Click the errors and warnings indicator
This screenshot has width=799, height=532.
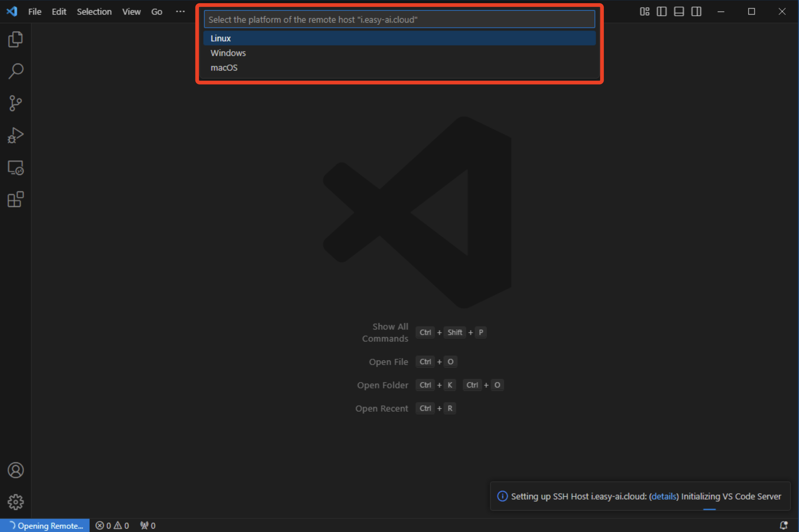[x=112, y=525]
